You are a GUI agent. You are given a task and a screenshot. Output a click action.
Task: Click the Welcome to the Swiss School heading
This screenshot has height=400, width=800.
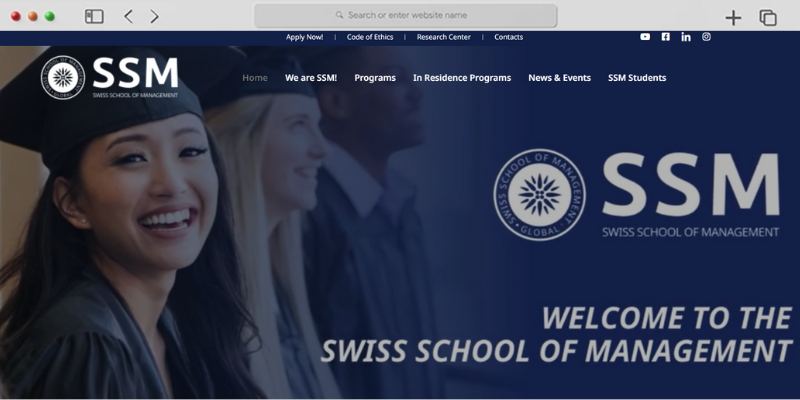click(x=556, y=334)
